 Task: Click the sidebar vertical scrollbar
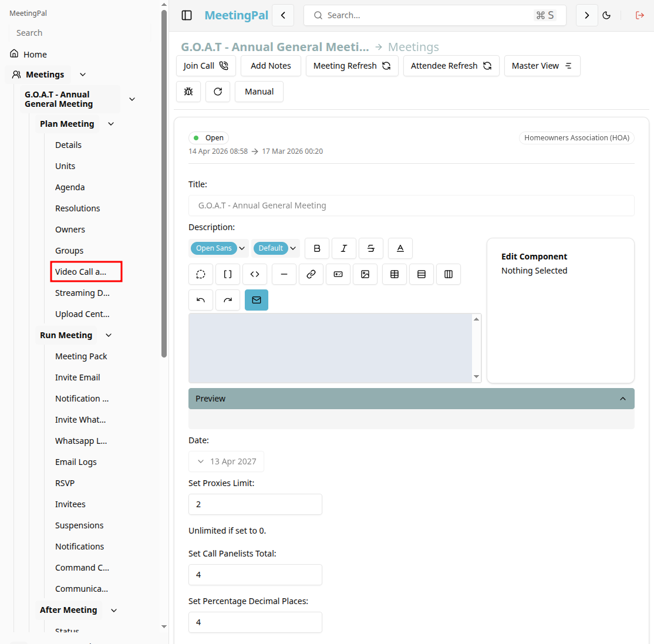point(164,184)
